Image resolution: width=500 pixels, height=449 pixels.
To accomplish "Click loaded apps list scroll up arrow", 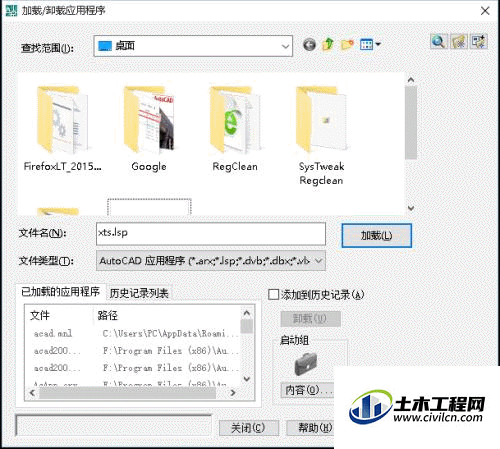I will 247,313.
